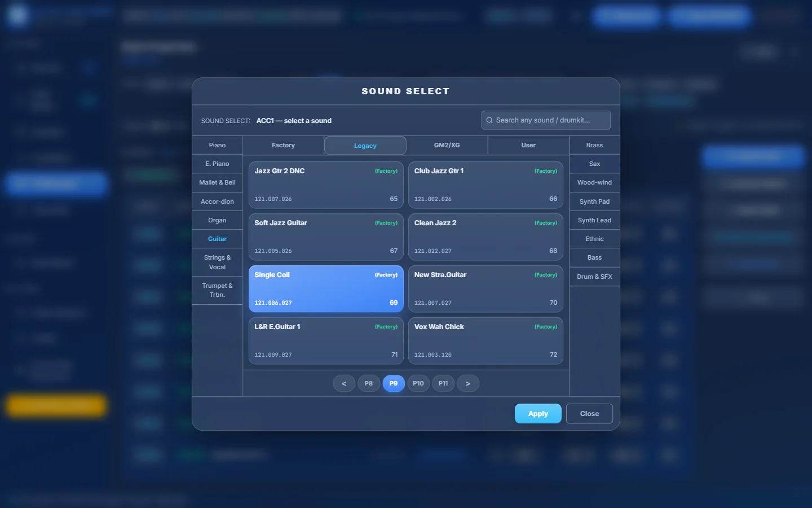Select the Synth Lead category
Image resolution: width=812 pixels, height=508 pixels.
click(x=594, y=220)
